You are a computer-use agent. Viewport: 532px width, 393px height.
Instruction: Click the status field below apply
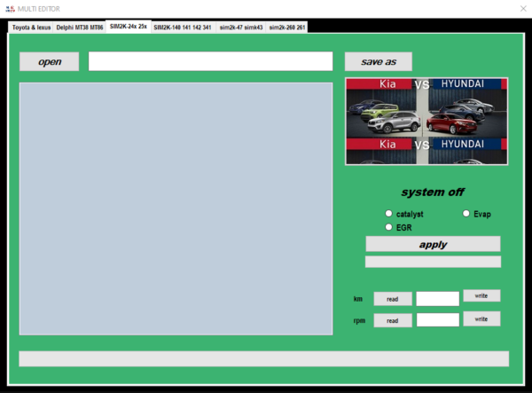[433, 262]
